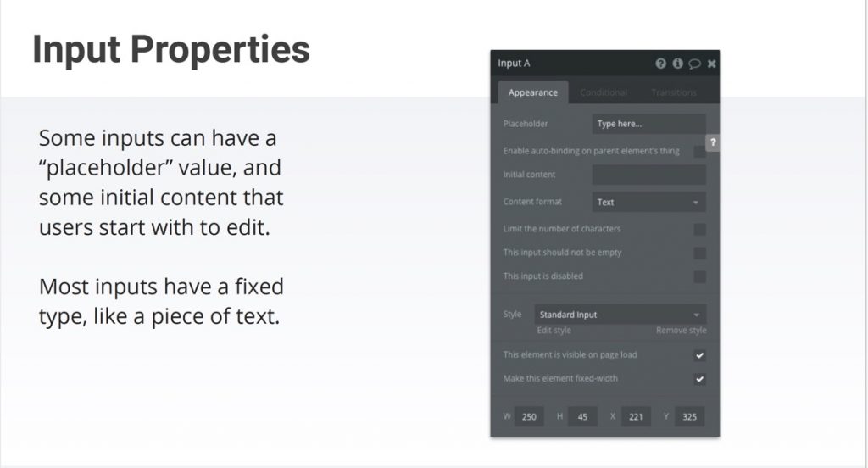
Task: Check Limit the number of characters
Action: 699,229
